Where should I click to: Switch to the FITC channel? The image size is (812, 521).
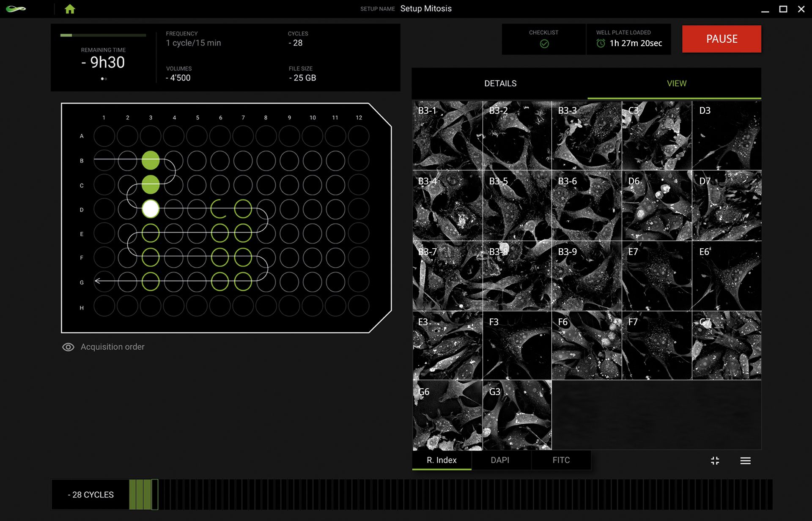[x=561, y=460]
